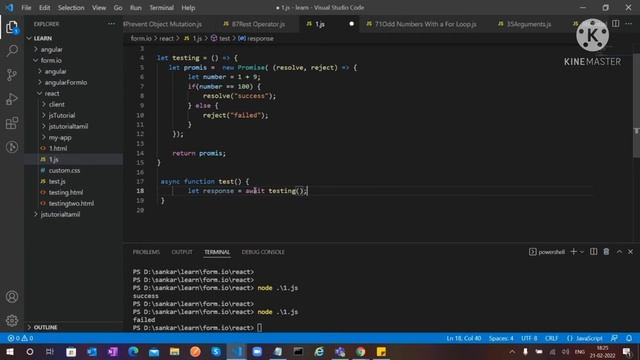Open Accounts menu in activity bar

tap(12, 297)
